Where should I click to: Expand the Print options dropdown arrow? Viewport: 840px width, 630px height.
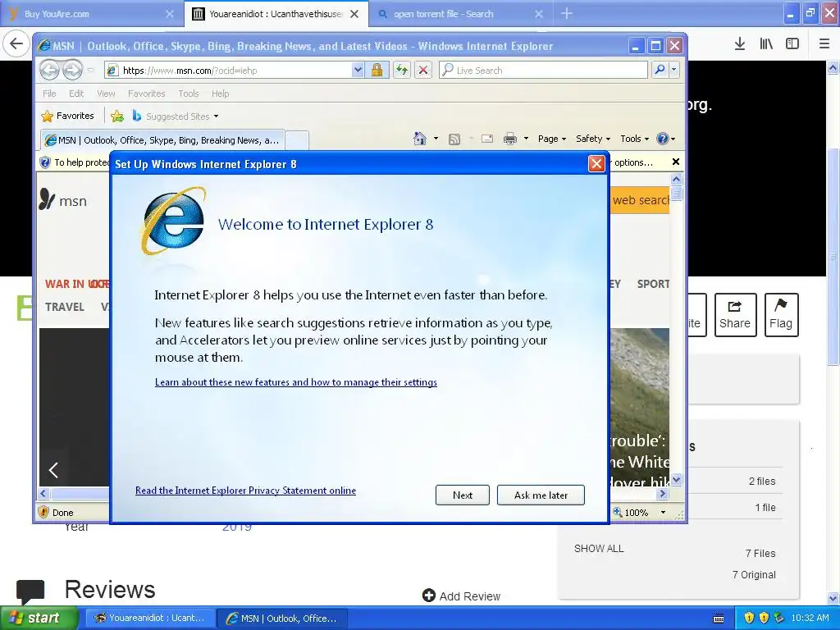(526, 139)
